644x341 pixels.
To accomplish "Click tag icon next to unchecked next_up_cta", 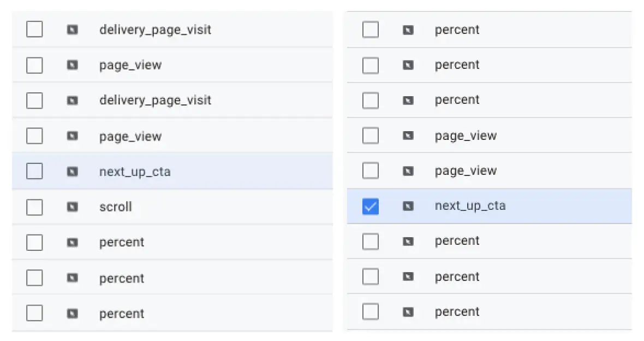I will point(72,172).
